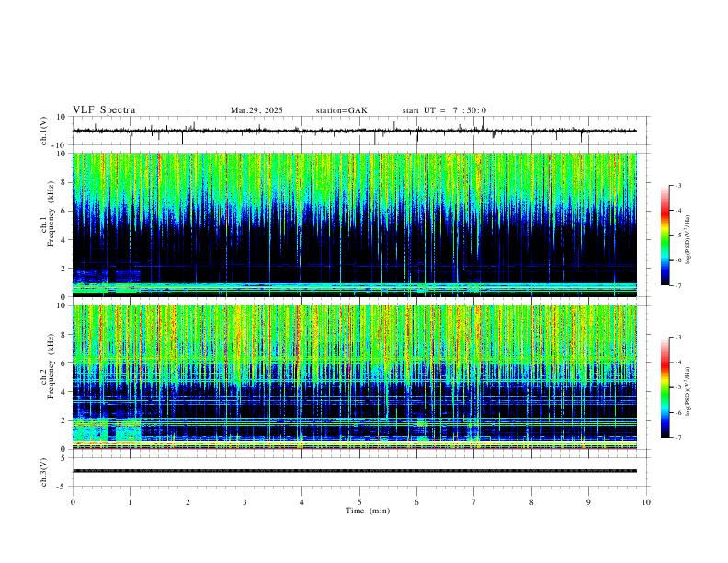Click the "-7" tick on the lower color bar

click(677, 437)
